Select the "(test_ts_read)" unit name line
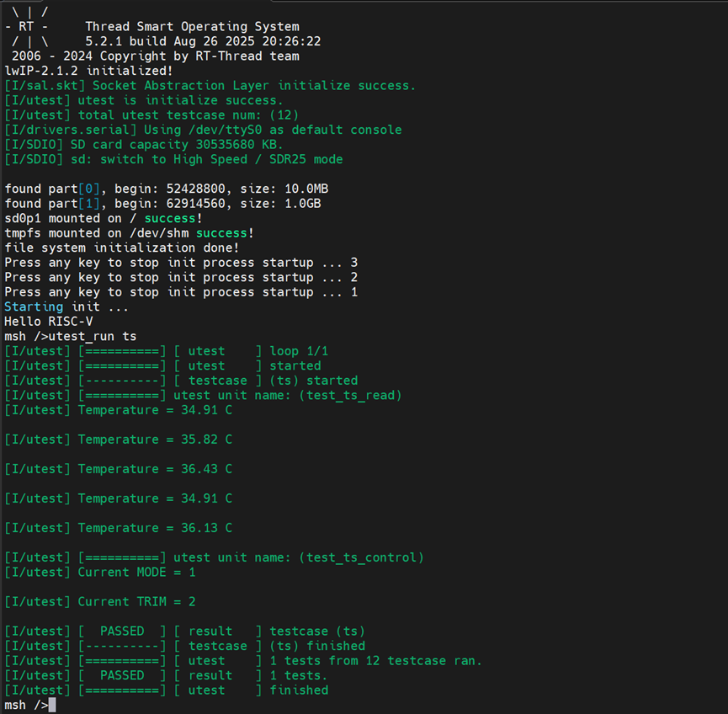Screen dimensions: 728x714 [203, 396]
